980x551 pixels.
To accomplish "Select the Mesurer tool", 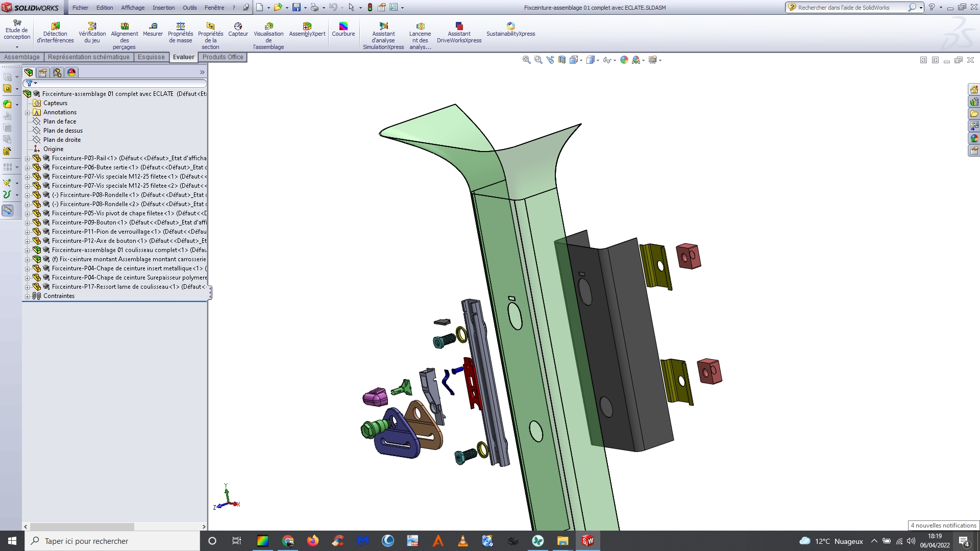I will pos(153,30).
